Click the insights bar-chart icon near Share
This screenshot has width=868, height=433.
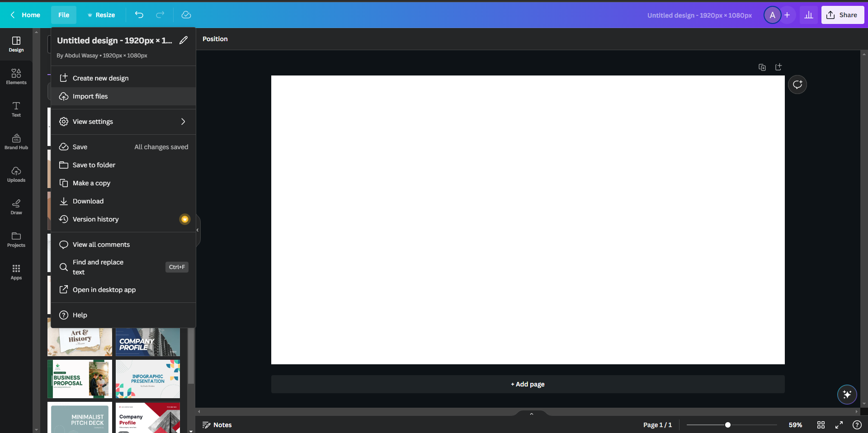tap(809, 15)
